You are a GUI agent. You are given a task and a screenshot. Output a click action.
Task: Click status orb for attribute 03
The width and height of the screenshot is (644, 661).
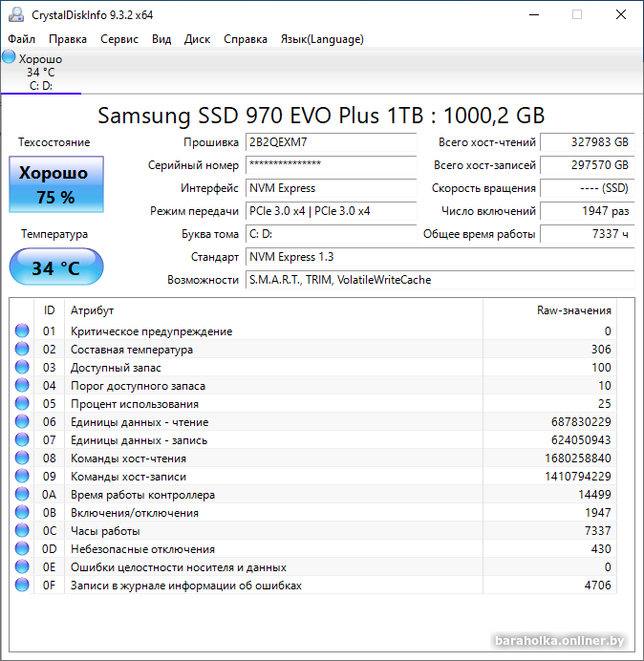tap(22, 367)
